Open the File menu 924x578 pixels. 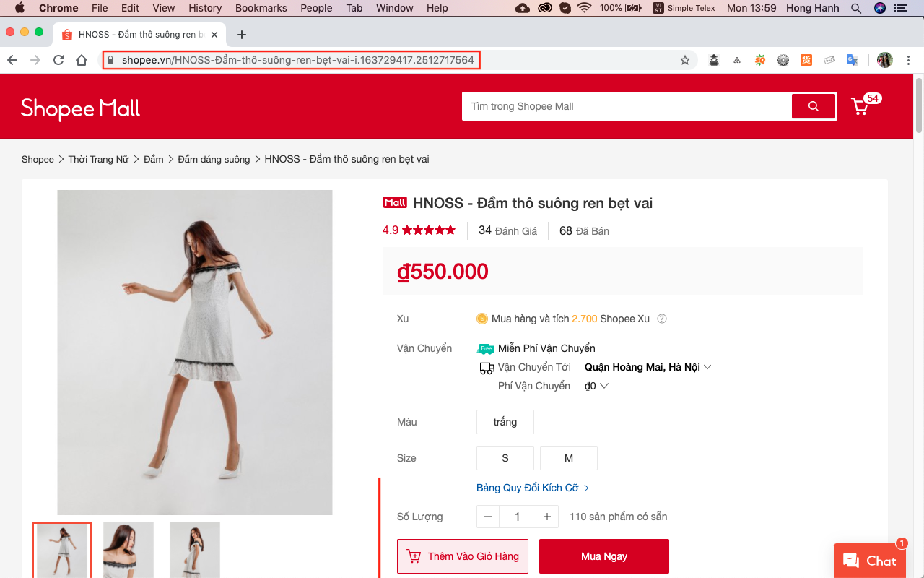(100, 8)
